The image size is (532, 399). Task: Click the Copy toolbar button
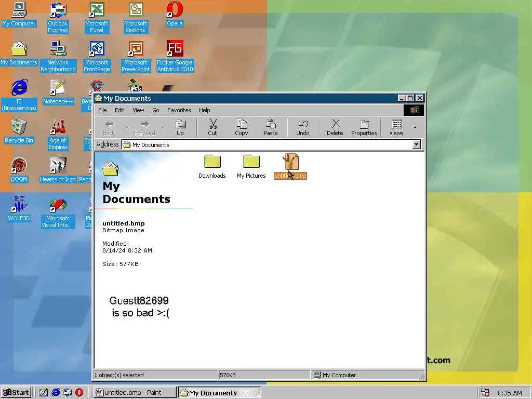coord(242,127)
